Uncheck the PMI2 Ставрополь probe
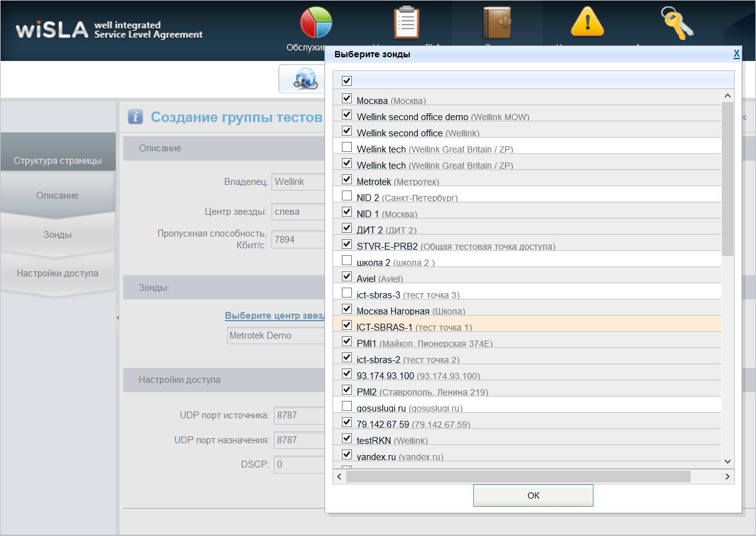Screen dimensions: 756x536 347,390
